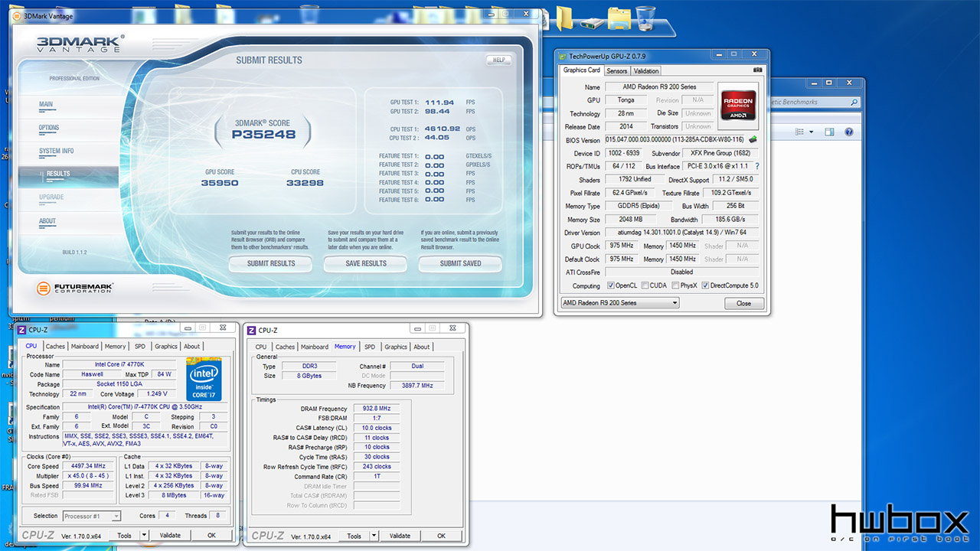This screenshot has height=551, width=980.
Task: Open the About tab in left CPU-Z
Action: 192,347
